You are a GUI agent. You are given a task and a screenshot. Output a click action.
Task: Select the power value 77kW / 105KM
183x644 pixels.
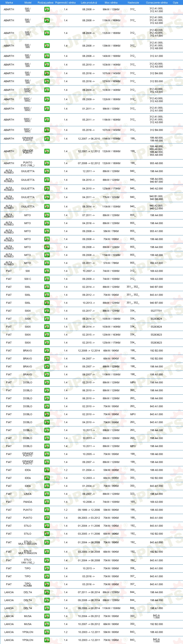tap(111, 197)
